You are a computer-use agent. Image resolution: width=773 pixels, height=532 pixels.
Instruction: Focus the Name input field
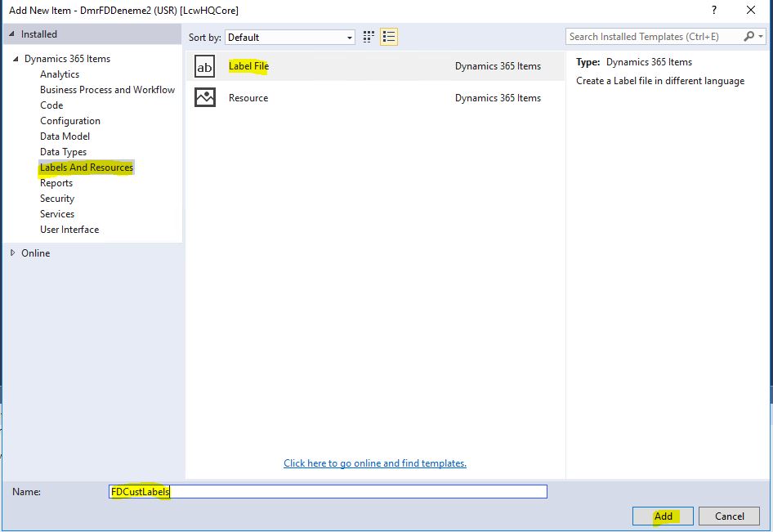(x=328, y=492)
